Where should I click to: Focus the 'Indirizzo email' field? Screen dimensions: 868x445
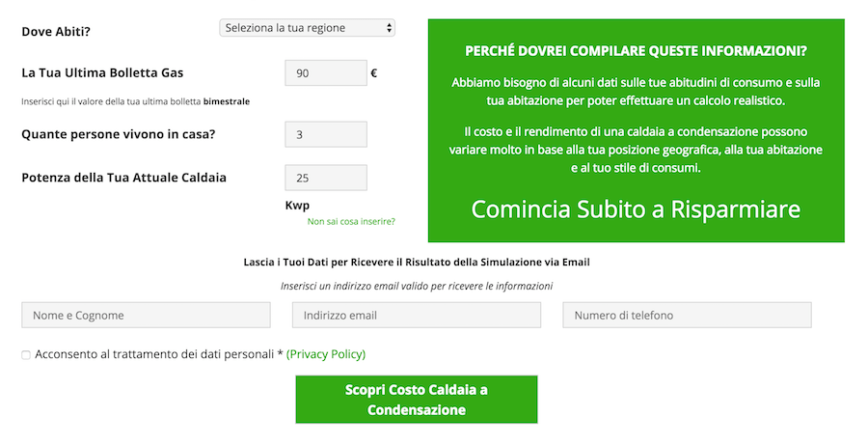[417, 316]
